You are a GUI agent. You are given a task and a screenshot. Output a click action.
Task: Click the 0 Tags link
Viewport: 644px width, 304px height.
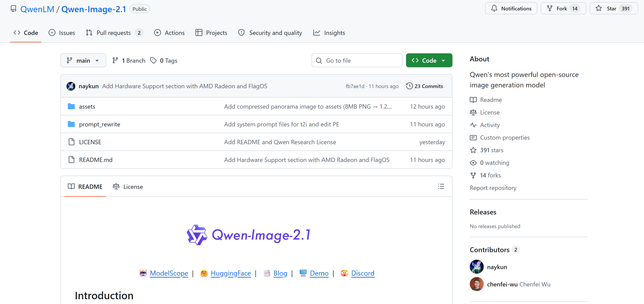164,60
